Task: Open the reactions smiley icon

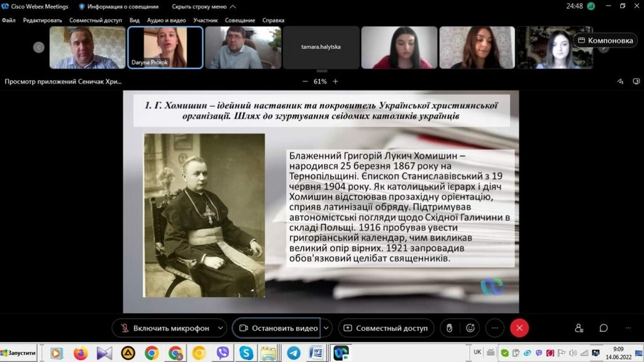Action: pos(470,328)
